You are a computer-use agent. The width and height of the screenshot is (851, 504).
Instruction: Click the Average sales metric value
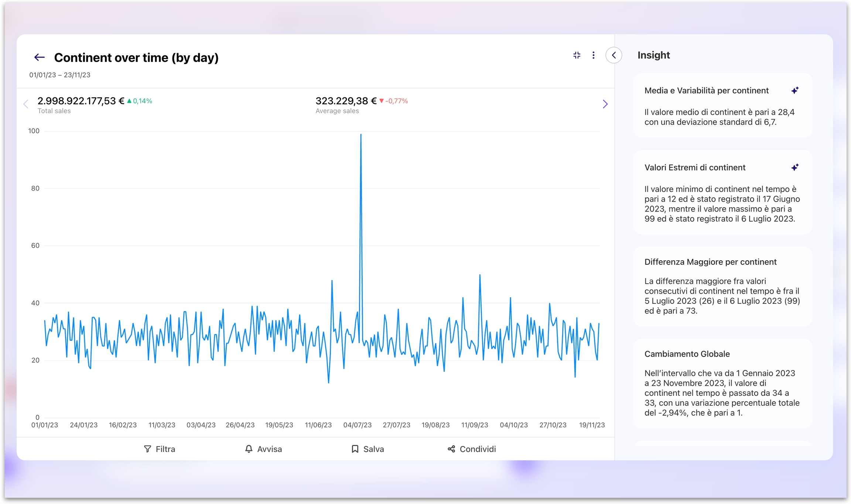coord(345,101)
